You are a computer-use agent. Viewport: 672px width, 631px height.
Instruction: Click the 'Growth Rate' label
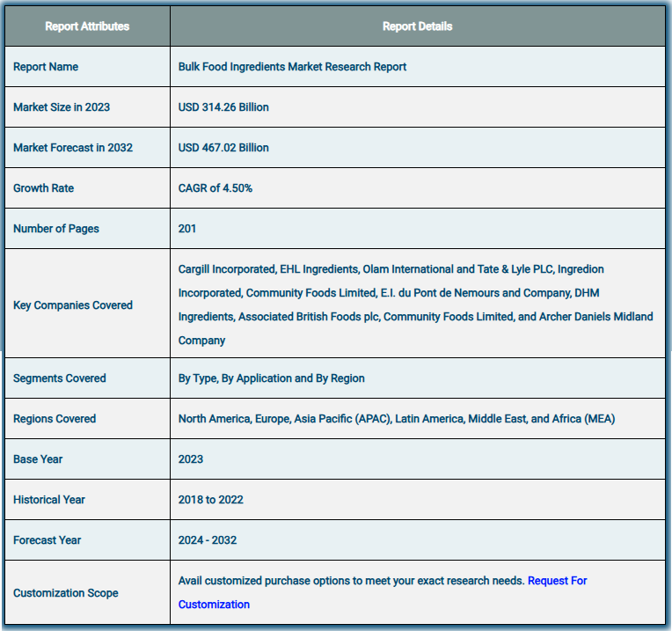[44, 188]
